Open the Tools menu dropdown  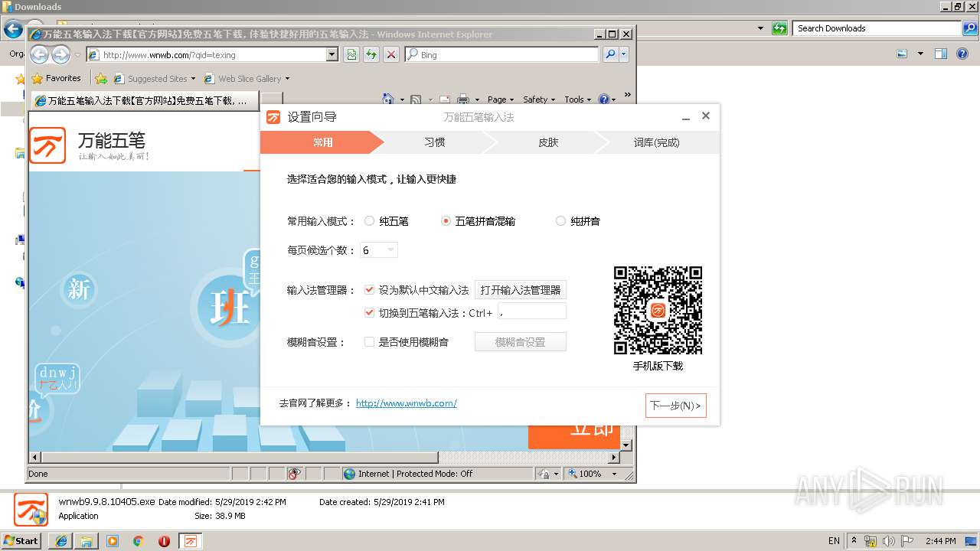pos(578,99)
